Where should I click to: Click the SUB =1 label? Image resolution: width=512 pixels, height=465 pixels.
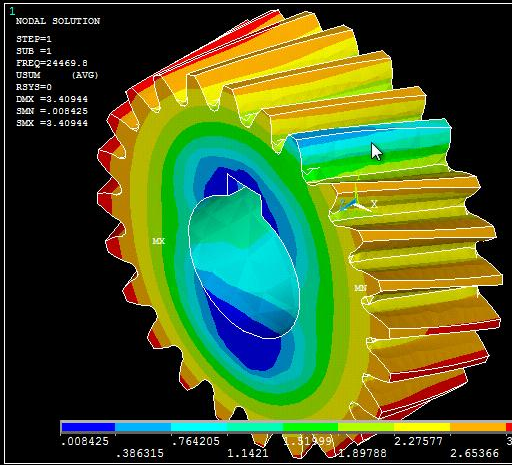34,51
